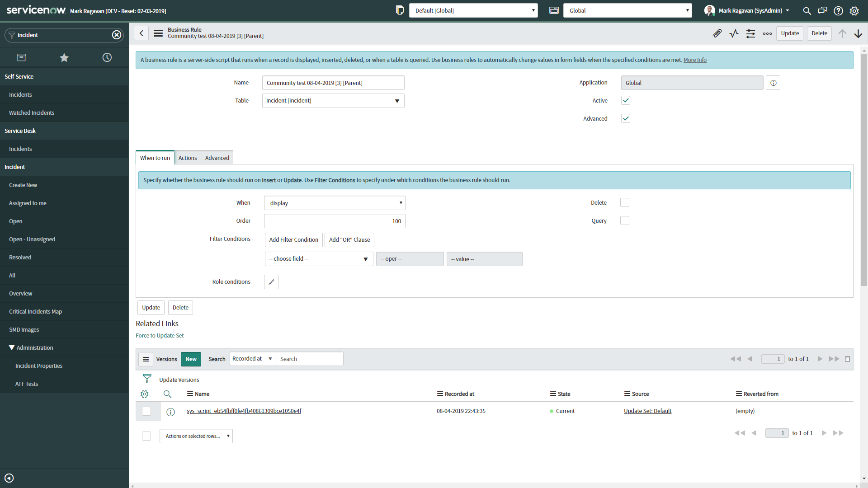868x488 pixels.
Task: Open Connect chat sidebar icon
Action: click(x=823, y=10)
